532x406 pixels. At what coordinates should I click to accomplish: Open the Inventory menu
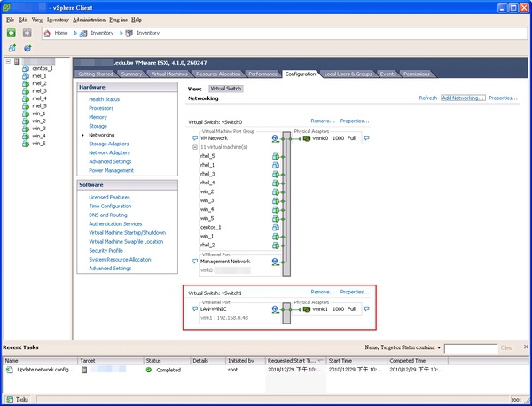tap(58, 20)
